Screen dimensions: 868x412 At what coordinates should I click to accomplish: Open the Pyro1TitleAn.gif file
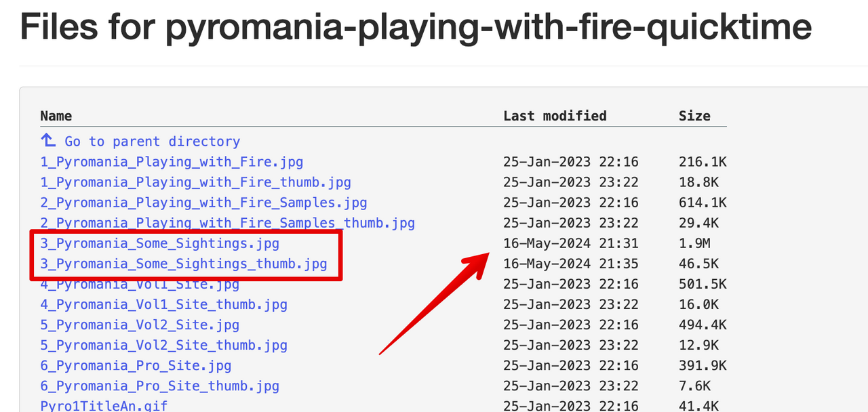[104, 406]
